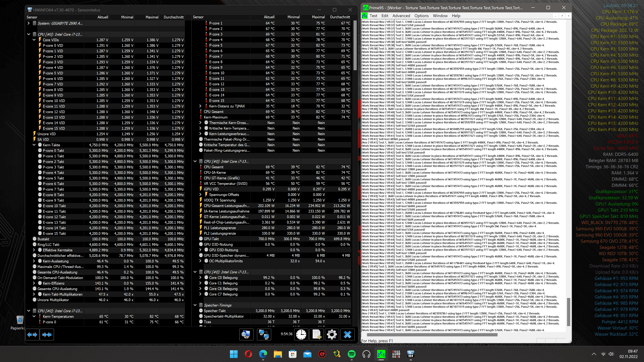This screenshot has width=644, height=362.
Task: Click the HWiNFO right panel vertical scrollbar
Action: click(355, 45)
